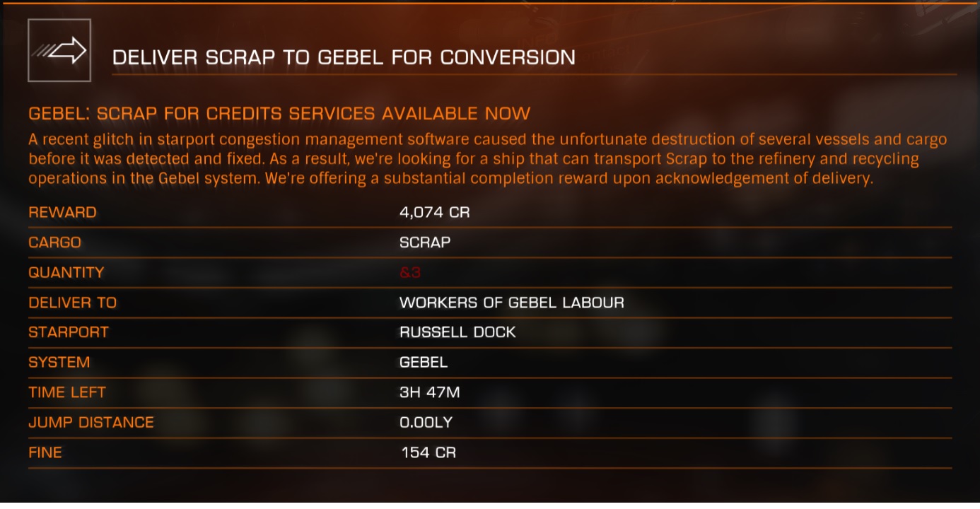Select the FINE row label
The image size is (980, 509).
point(45,452)
